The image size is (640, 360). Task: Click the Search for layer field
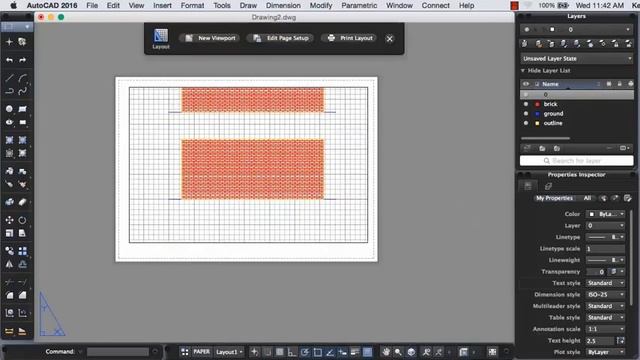tap(577, 161)
